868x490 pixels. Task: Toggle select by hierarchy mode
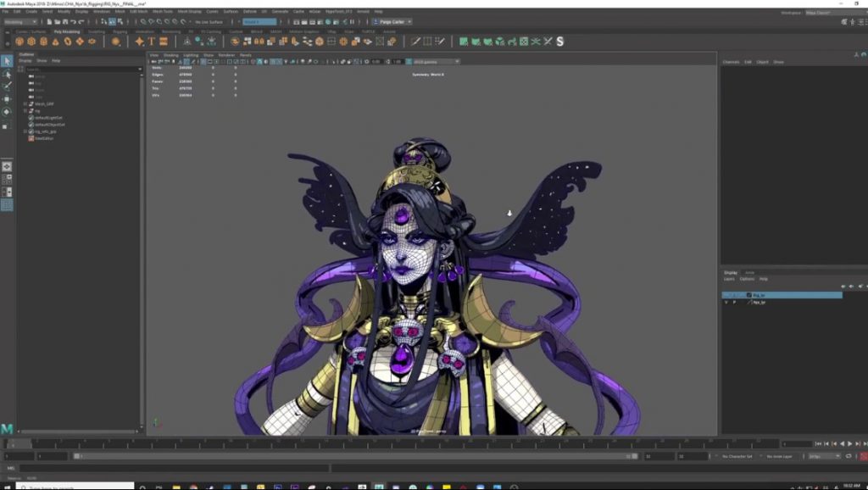[104, 21]
